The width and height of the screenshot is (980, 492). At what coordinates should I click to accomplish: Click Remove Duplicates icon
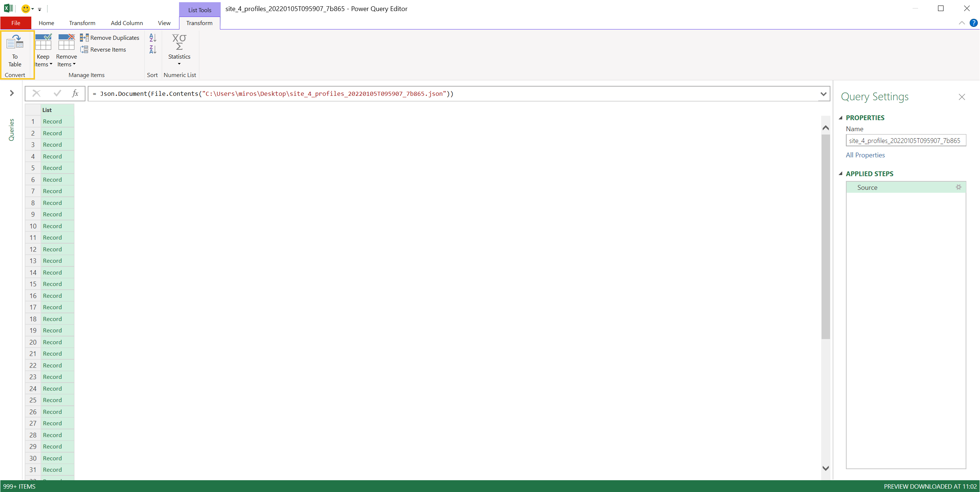[x=84, y=38]
